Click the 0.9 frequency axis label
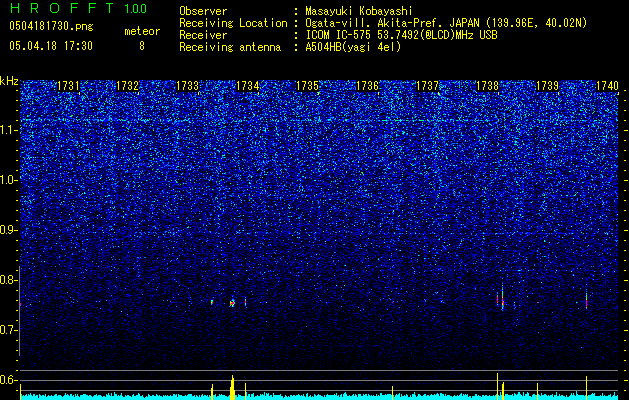Viewport: 629px width, 400px height. pos(8,230)
